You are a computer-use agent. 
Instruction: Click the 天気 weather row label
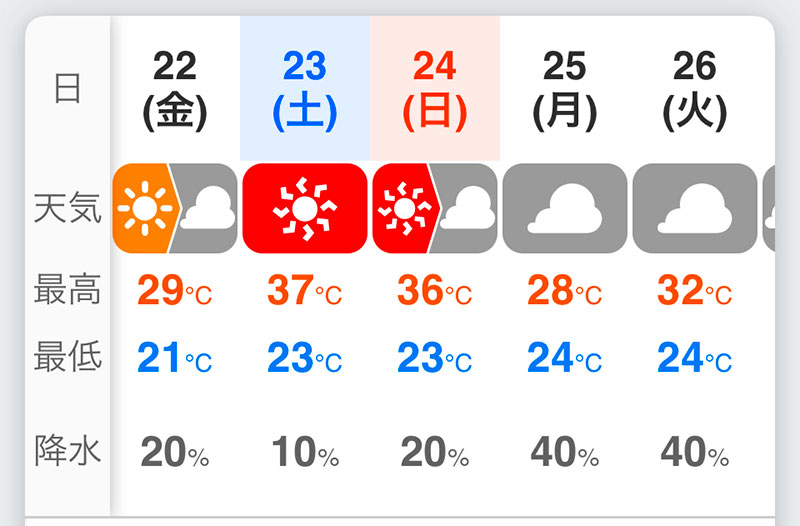(x=68, y=208)
